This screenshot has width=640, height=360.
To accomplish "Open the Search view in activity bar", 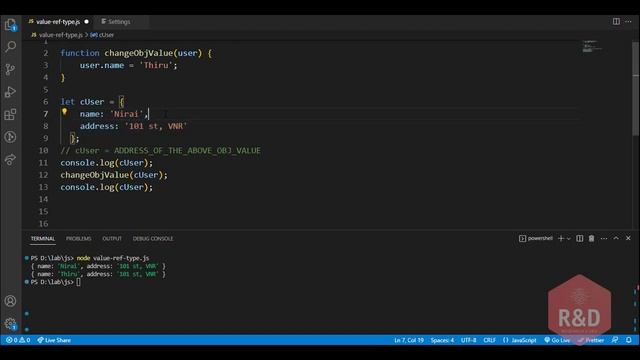I will pyautogui.click(x=11, y=47).
